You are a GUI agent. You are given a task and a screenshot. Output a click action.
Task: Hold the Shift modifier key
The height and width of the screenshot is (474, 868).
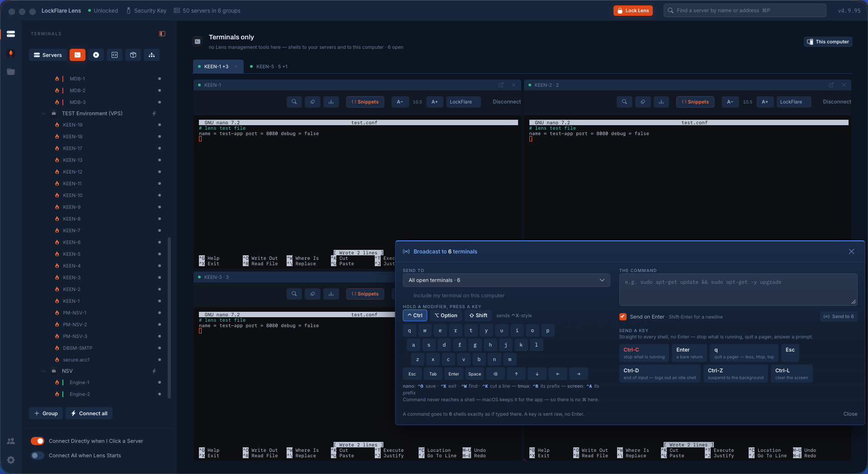[478, 315]
